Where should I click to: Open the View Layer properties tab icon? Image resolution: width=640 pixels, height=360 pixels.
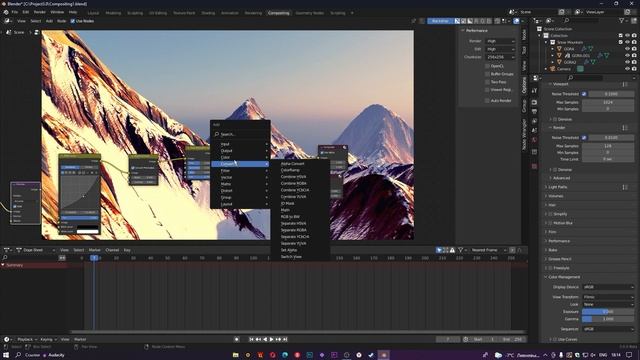point(534,121)
